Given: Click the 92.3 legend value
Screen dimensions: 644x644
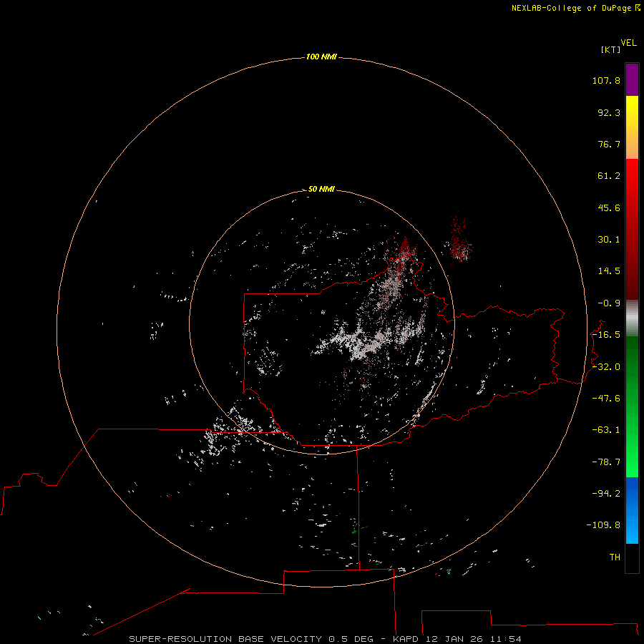Looking at the screenshot, I should pos(609,112).
